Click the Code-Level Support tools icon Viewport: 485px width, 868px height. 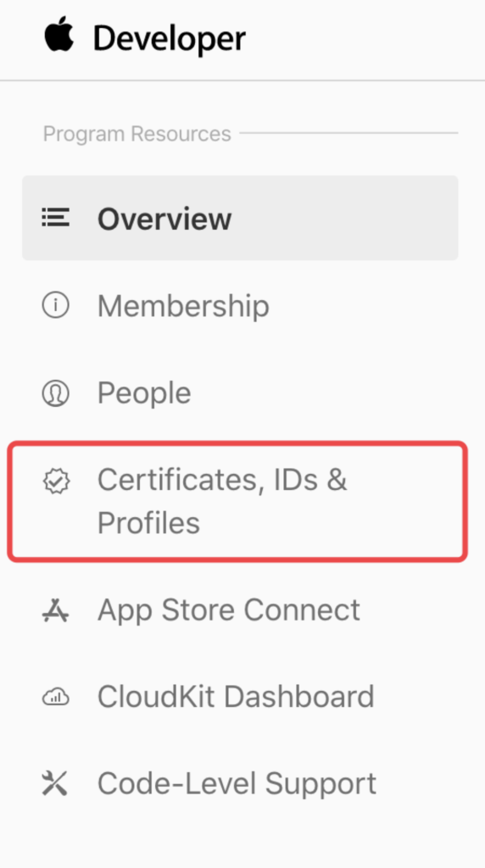pyautogui.click(x=55, y=784)
